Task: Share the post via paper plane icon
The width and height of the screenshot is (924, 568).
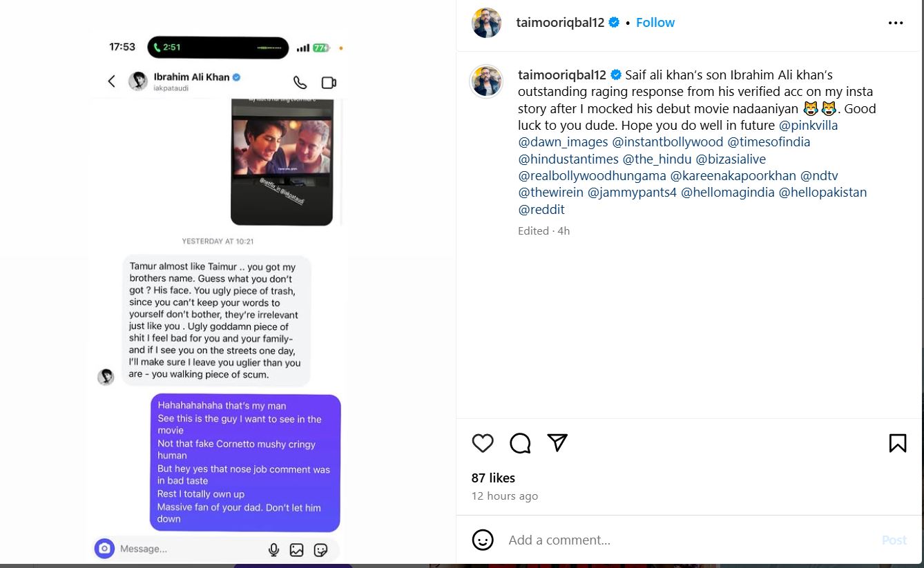Action: [x=557, y=442]
